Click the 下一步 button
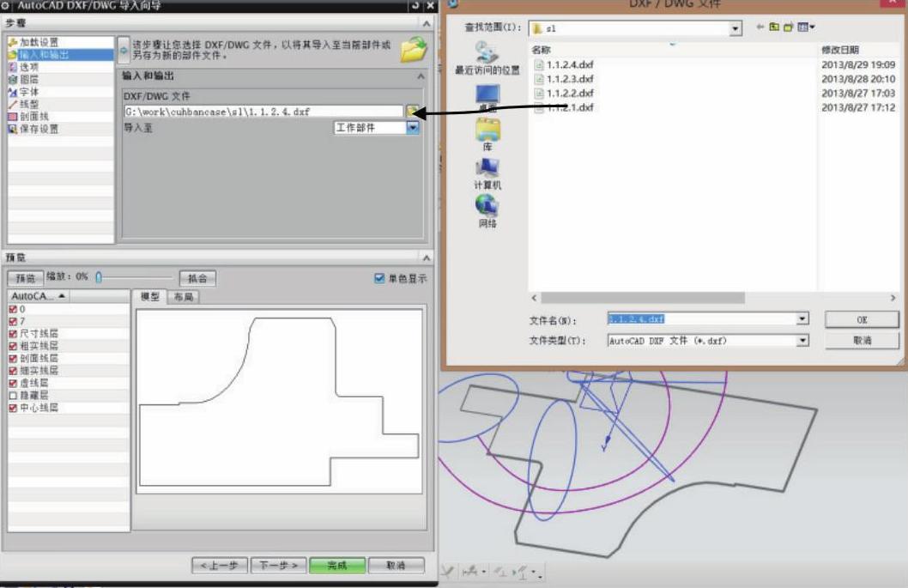908x588 pixels. click(x=279, y=565)
